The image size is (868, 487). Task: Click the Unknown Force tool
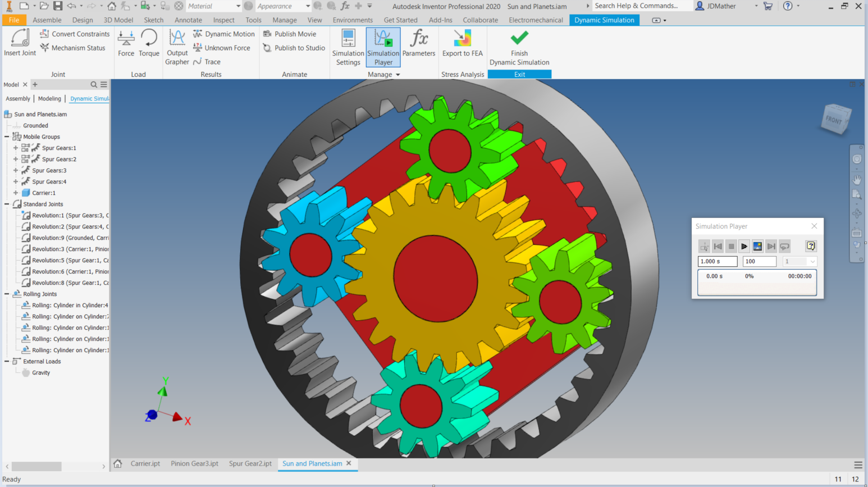[222, 48]
